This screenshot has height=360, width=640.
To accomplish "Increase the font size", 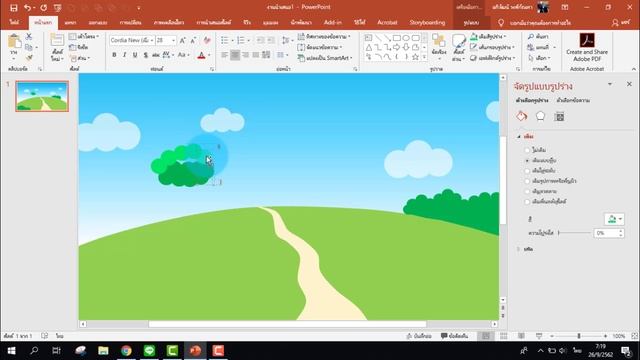I will (x=182, y=40).
